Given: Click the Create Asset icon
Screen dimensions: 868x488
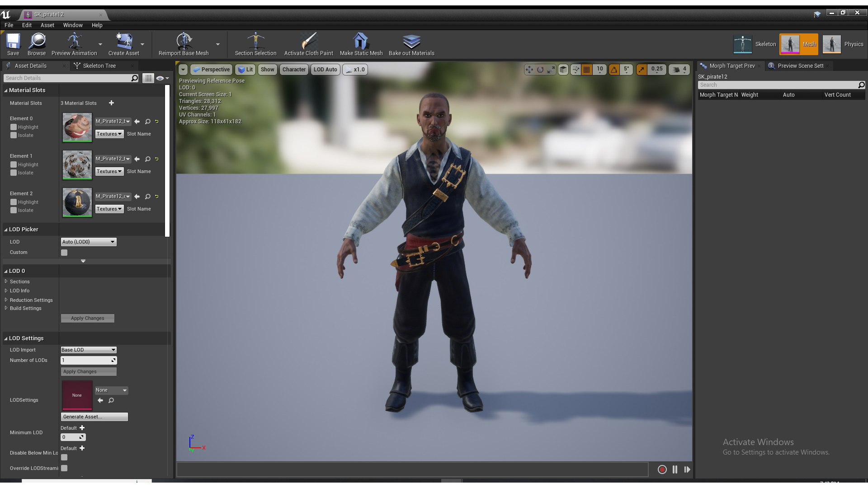Looking at the screenshot, I should pos(124,44).
